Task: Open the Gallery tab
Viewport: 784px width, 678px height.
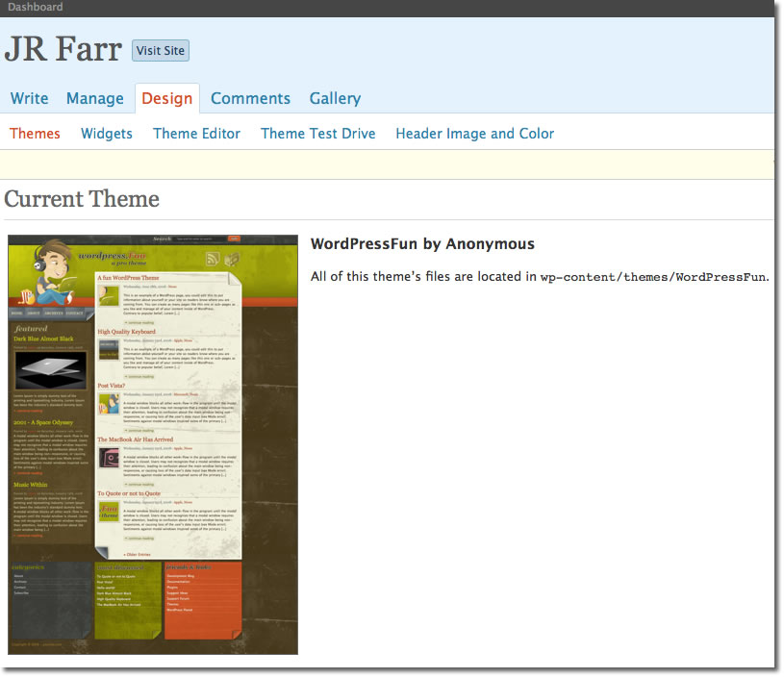Action: tap(335, 98)
